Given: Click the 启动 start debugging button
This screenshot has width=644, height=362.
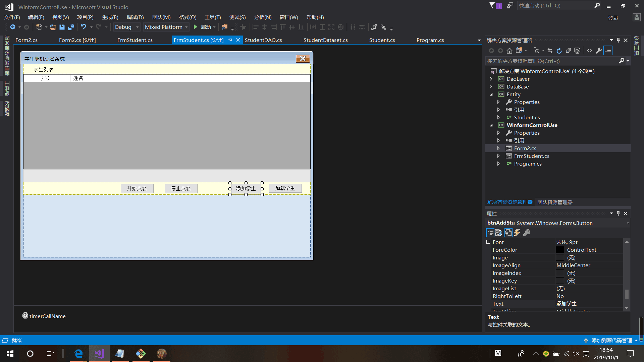Looking at the screenshot, I should pos(203,27).
